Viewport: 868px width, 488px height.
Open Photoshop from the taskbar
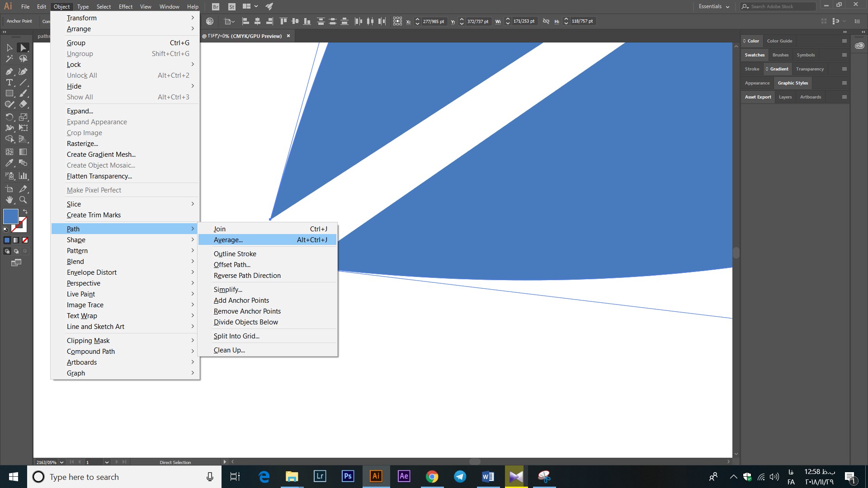tap(348, 477)
